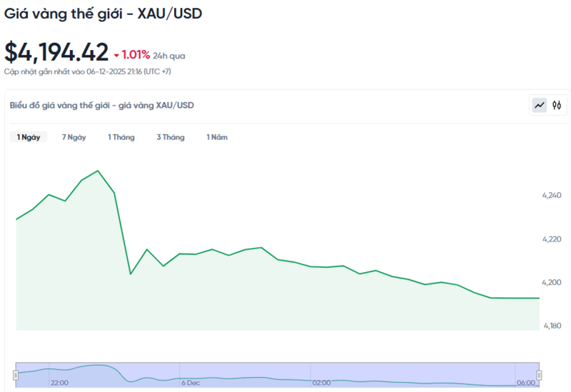Screen dimensions: 571x392
Task: Click the right range navigator handle
Action: coord(539,375)
